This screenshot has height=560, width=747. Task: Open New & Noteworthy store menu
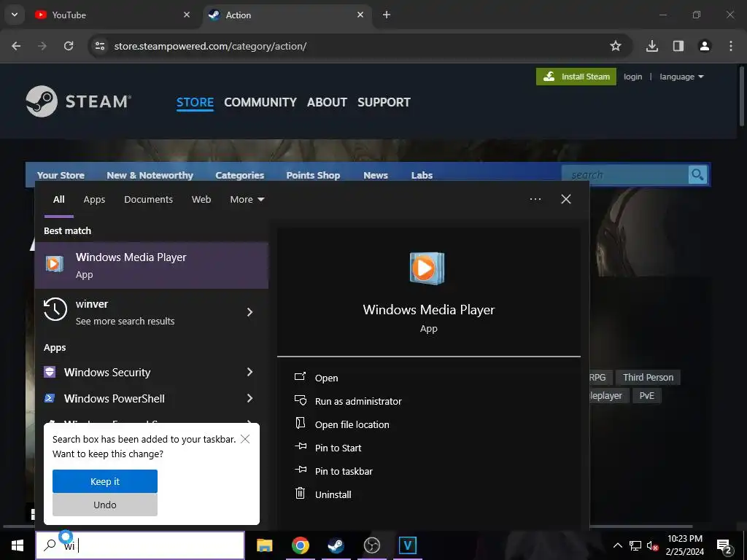(150, 175)
